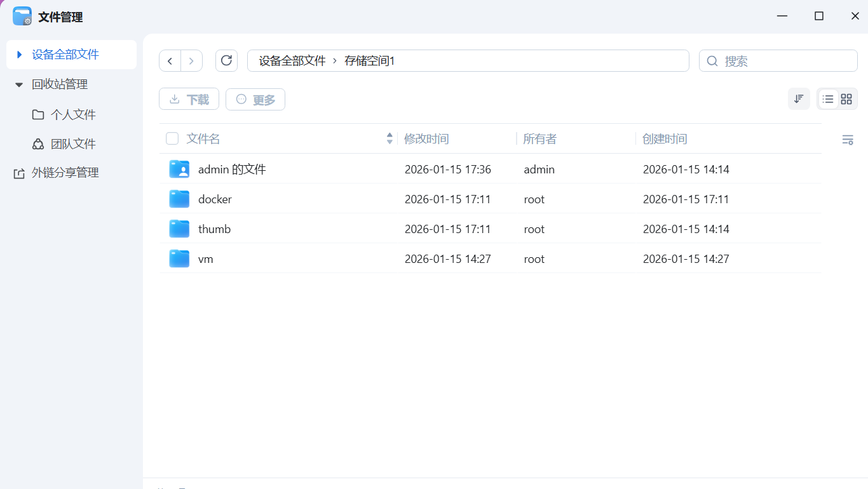Click the 下载 button
Image resolution: width=868 pixels, height=489 pixels.
pos(189,99)
